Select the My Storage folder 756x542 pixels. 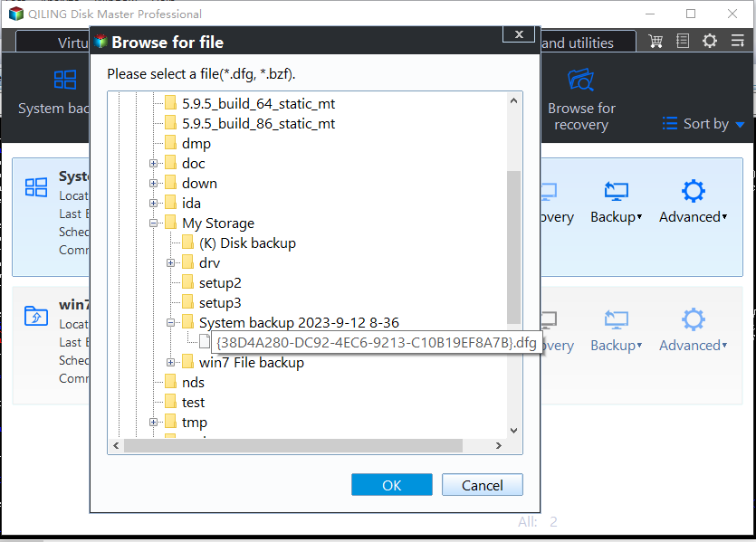click(x=218, y=223)
